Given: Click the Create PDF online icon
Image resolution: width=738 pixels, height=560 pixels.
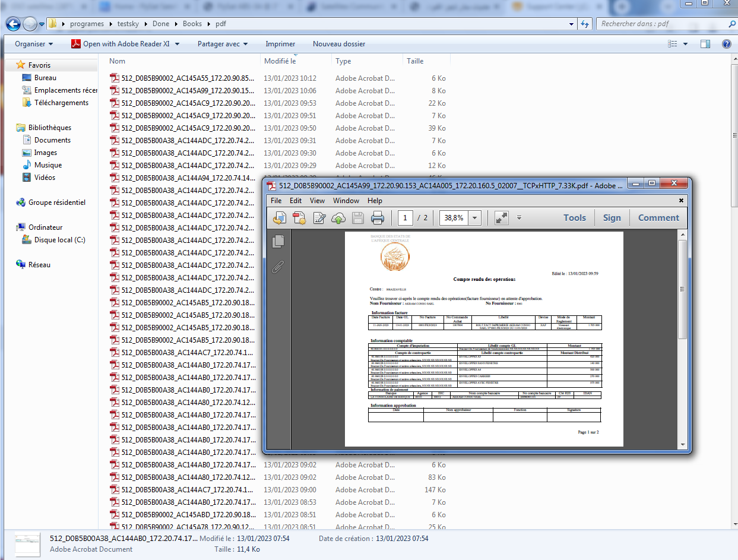Looking at the screenshot, I should coord(299,218).
